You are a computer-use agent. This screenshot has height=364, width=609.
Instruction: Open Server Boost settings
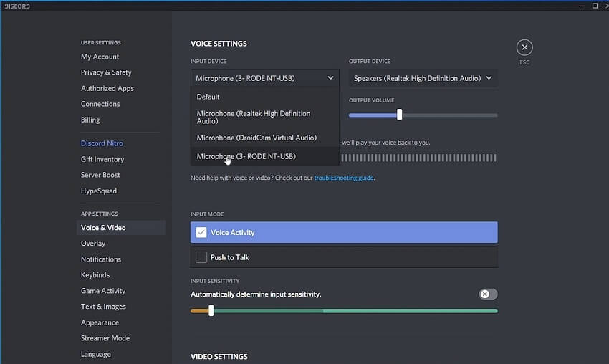coord(100,175)
